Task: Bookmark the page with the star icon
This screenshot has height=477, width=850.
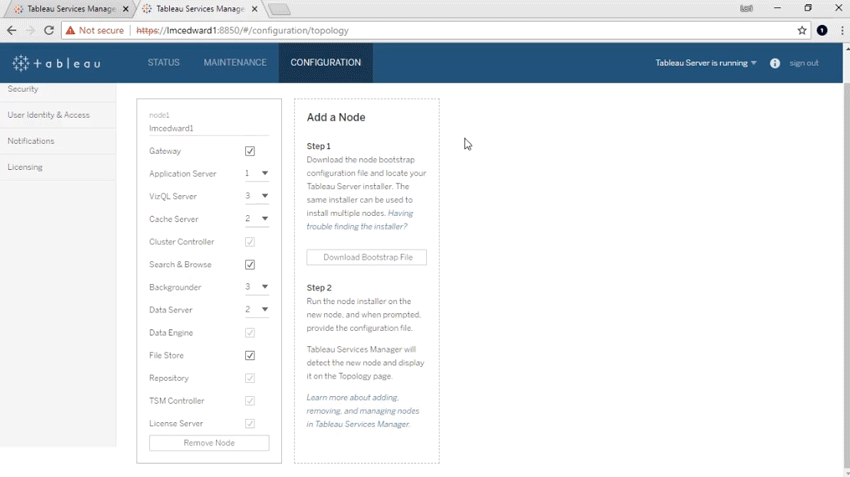Action: coord(802,31)
